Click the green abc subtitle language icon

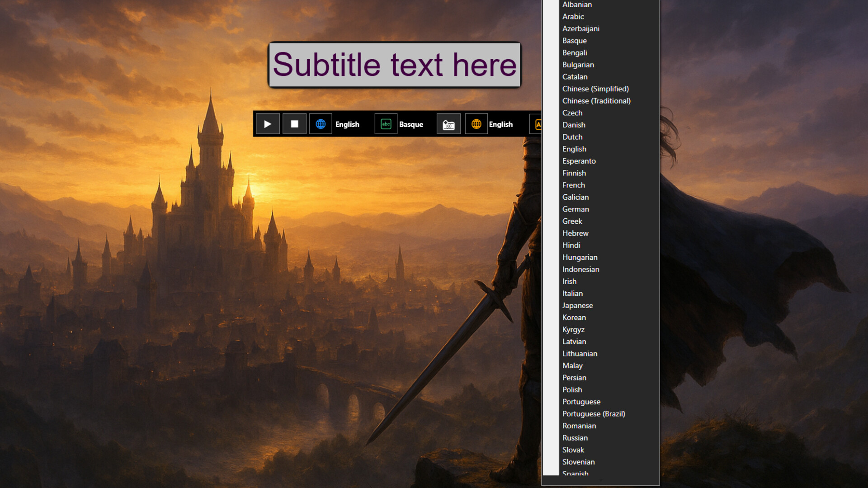[386, 124]
